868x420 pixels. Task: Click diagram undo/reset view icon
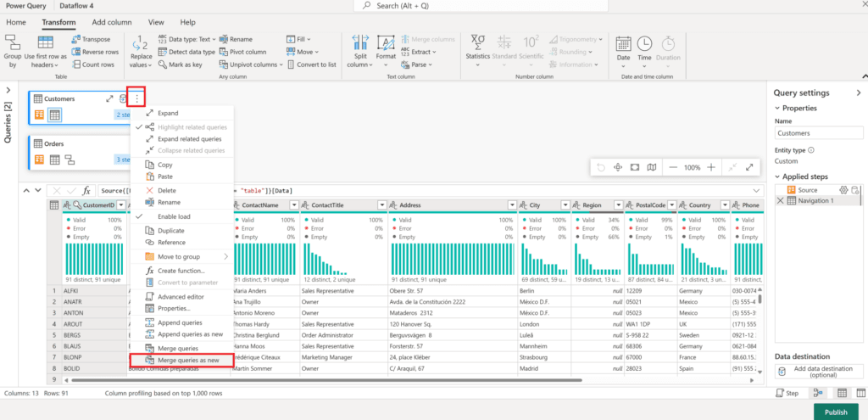click(x=601, y=167)
